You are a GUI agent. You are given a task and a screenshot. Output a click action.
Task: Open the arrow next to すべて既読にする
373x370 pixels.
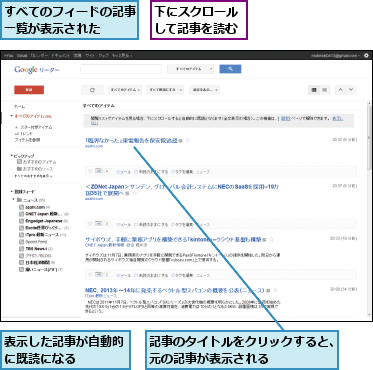pos(181,90)
